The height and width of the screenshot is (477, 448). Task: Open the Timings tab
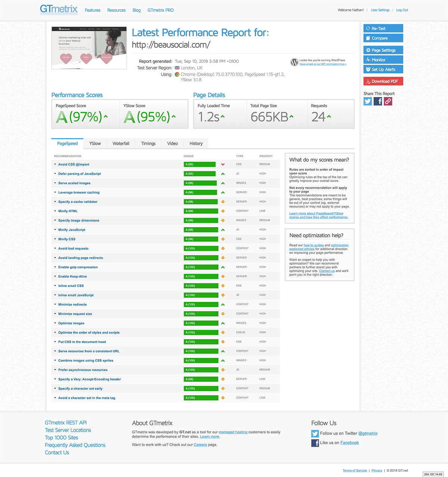pos(148,143)
